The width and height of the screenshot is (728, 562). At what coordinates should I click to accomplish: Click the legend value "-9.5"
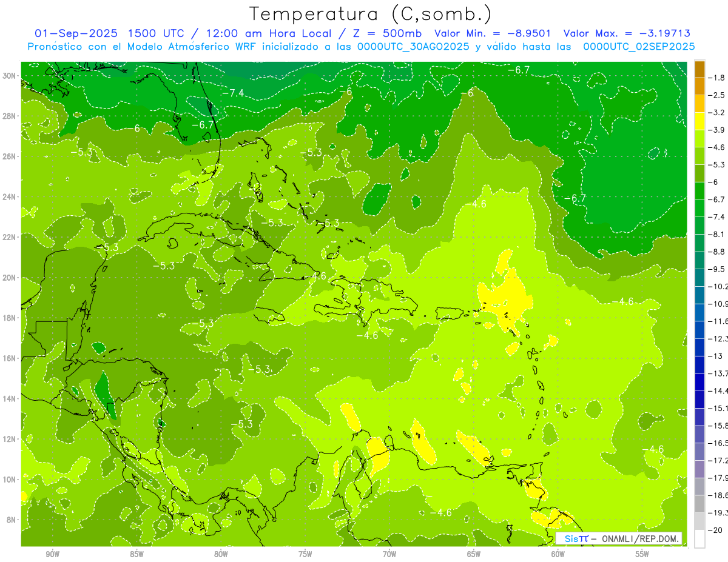pos(718,269)
